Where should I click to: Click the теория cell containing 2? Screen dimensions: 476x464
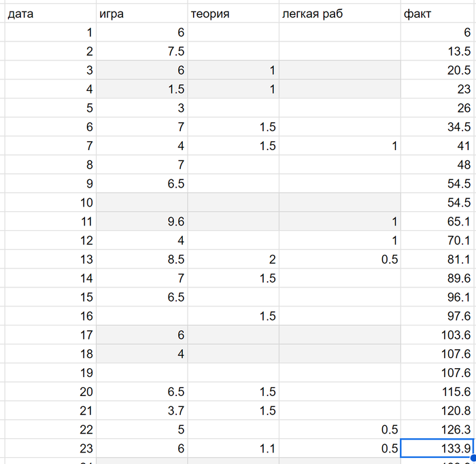(x=233, y=259)
